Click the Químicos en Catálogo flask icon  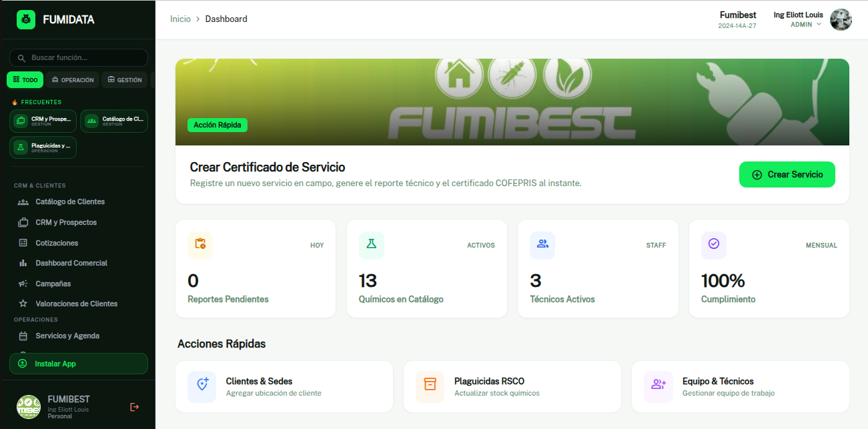(x=371, y=244)
